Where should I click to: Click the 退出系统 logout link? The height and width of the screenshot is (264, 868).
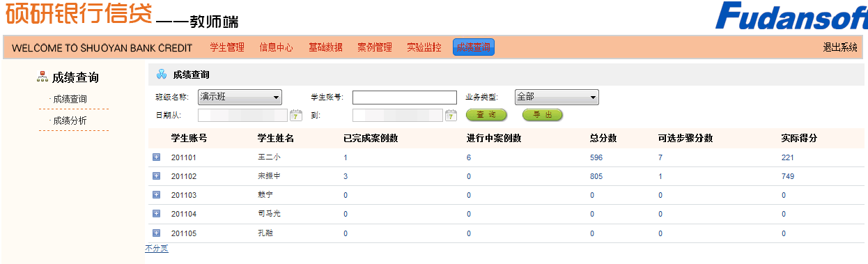(840, 47)
